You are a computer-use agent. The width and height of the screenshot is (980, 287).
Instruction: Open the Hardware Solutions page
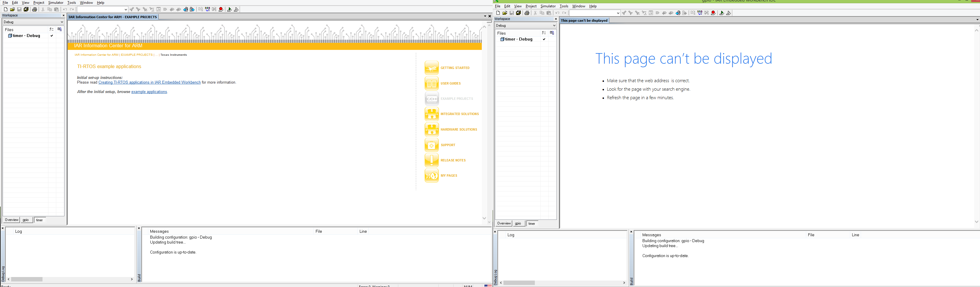pyautogui.click(x=451, y=130)
